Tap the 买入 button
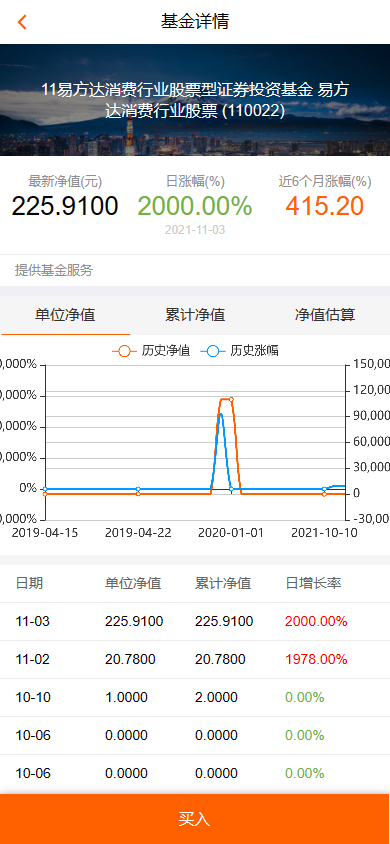Image resolution: width=390 pixels, height=844 pixels. pos(195,819)
